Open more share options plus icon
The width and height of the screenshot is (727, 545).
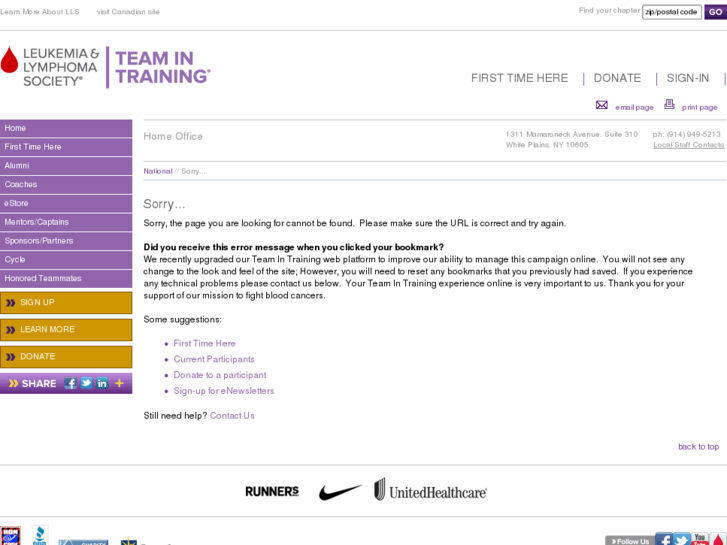(x=119, y=383)
